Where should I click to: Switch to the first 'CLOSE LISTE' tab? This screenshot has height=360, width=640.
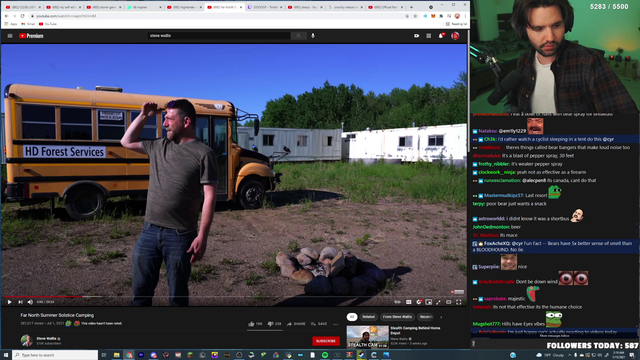(x=22, y=7)
